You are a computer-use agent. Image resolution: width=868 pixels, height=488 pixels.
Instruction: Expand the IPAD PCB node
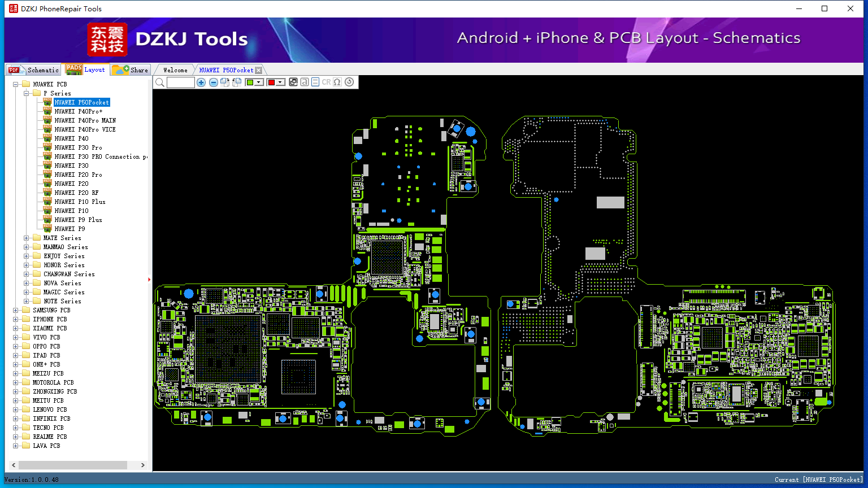tap(16, 355)
